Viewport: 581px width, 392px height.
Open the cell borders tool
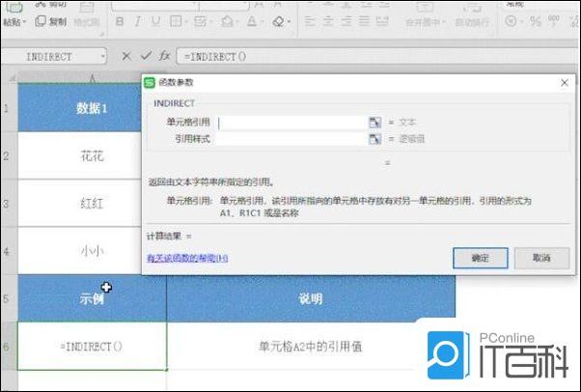tap(175, 21)
